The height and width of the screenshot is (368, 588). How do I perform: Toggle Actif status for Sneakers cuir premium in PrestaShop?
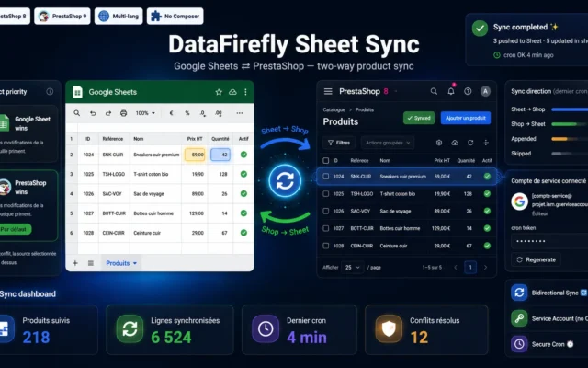click(487, 177)
